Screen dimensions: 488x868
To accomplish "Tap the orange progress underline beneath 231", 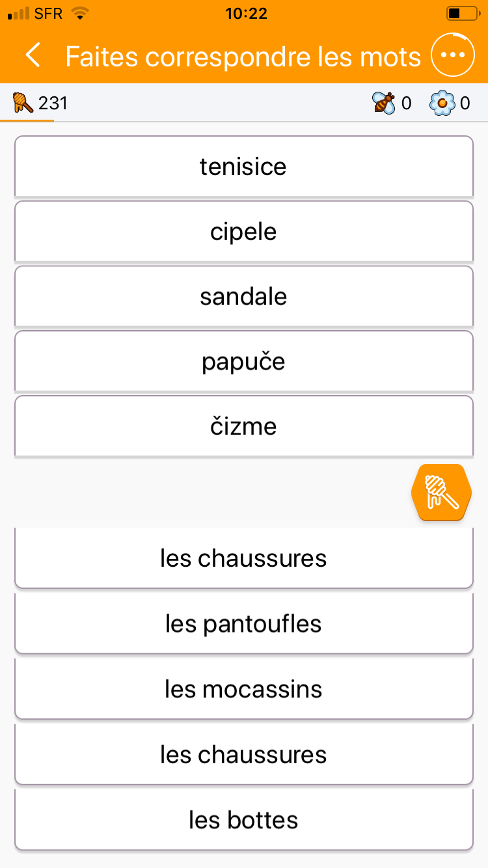I will click(27, 120).
